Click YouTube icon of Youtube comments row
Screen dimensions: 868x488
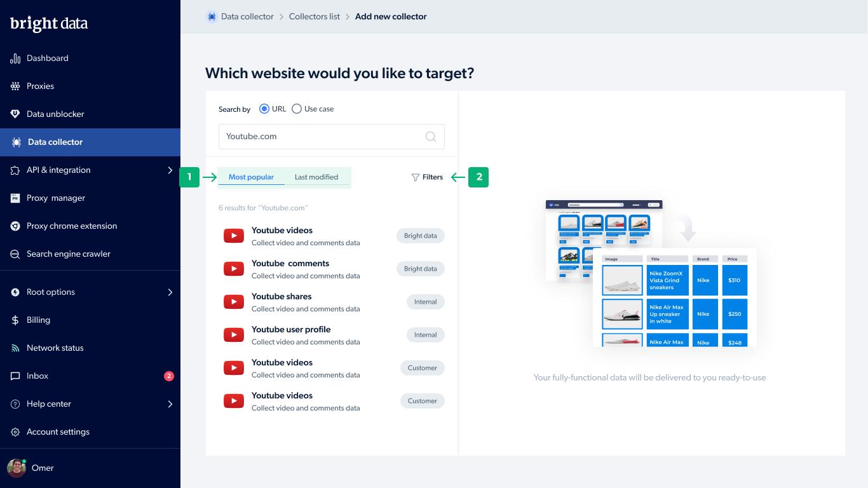[234, 269]
